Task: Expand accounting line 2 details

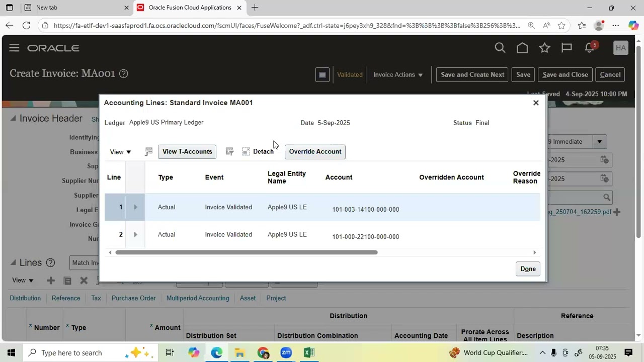Action: (x=135, y=234)
